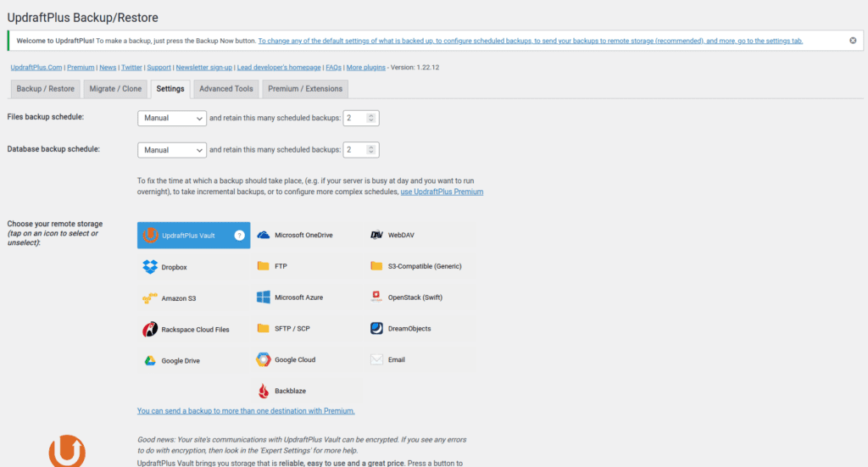
Task: Choose the Rackspace Cloud Files icon
Action: coord(150,330)
